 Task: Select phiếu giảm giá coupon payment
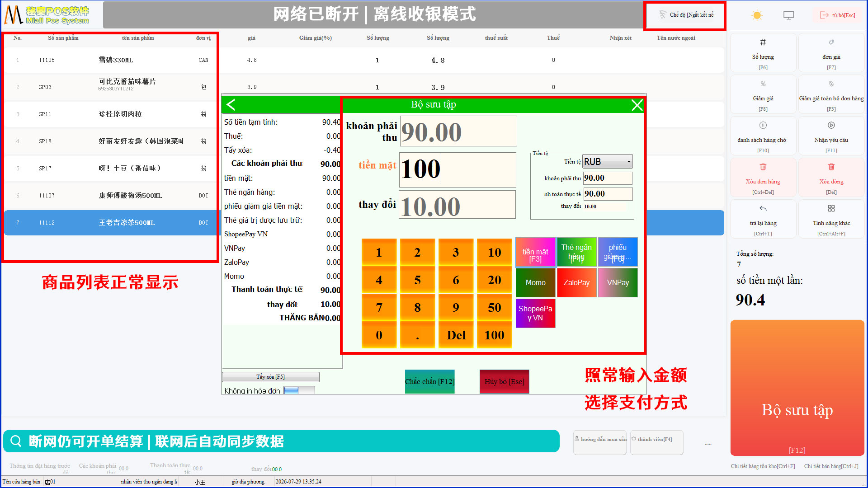[x=618, y=252]
